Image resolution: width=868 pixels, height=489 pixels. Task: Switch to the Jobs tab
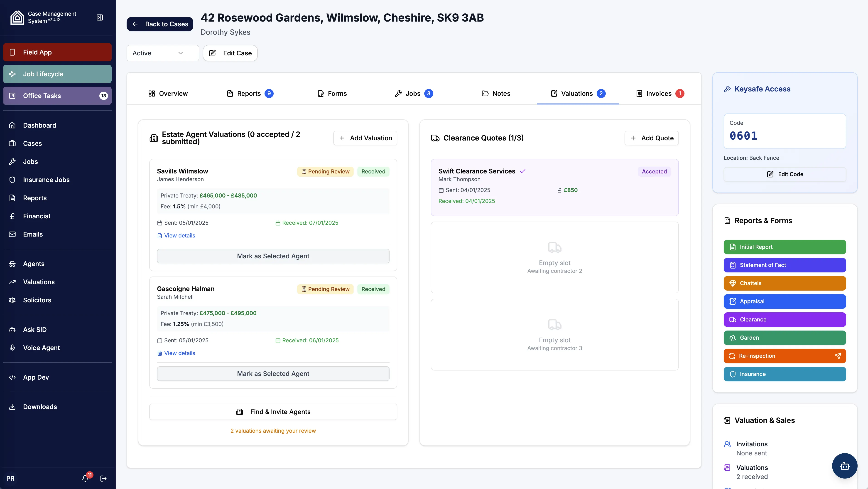[414, 93]
